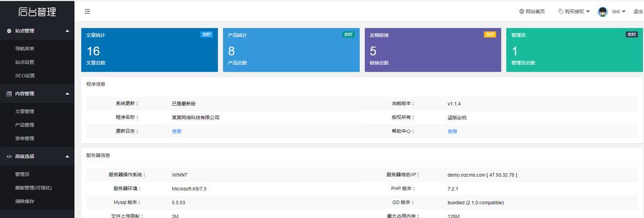The image size is (644, 218).
Task: Go to 网站首页 link
Action: pyautogui.click(x=535, y=11)
